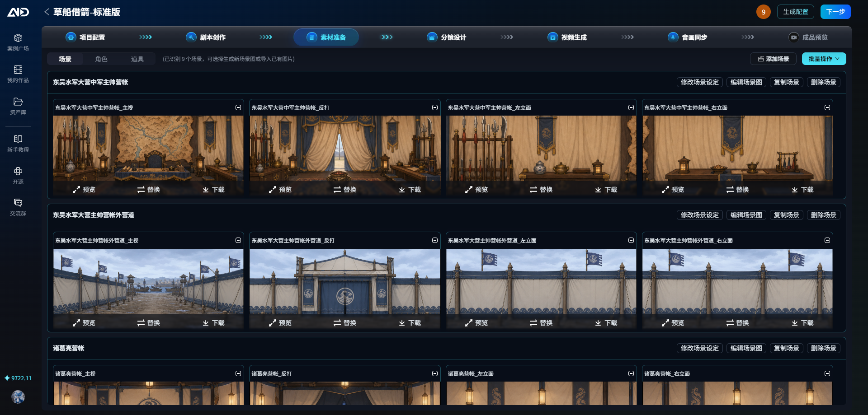Click 修改场景设定 for 东吴水军大营主帅营帐外营道
Screen dimensions: 868x415
[x=700, y=215]
